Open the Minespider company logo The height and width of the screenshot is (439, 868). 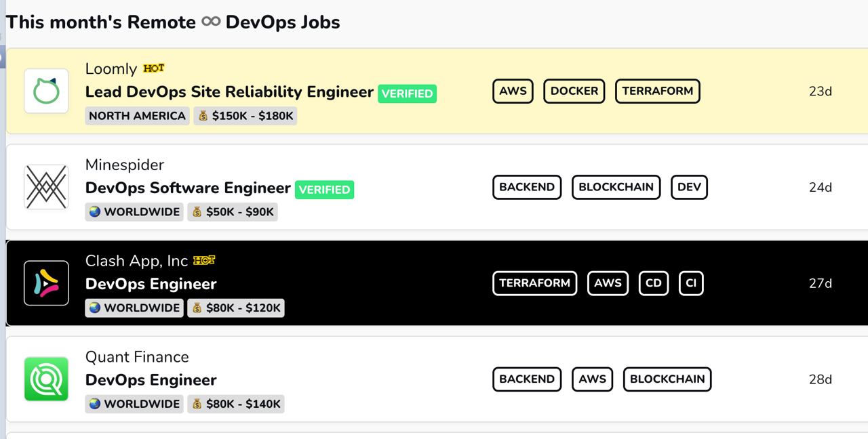[46, 187]
